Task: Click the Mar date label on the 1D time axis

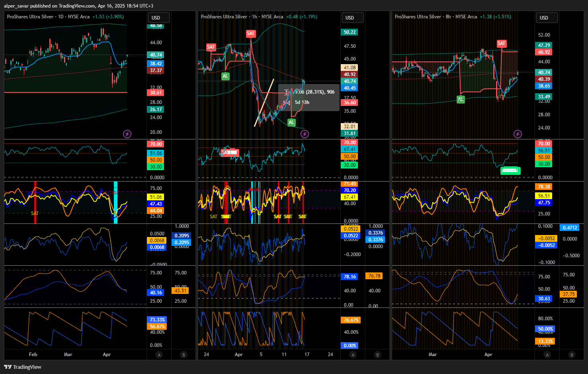Action: 68,354
